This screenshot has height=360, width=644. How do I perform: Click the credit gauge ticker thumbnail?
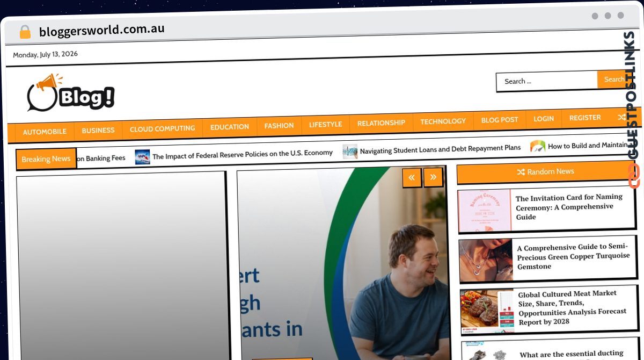[538, 146]
